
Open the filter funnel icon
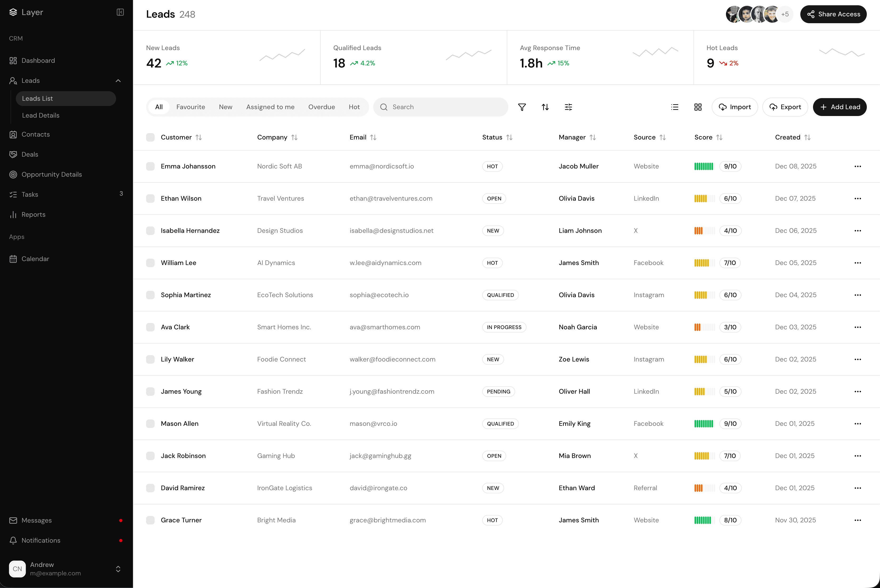coord(522,107)
